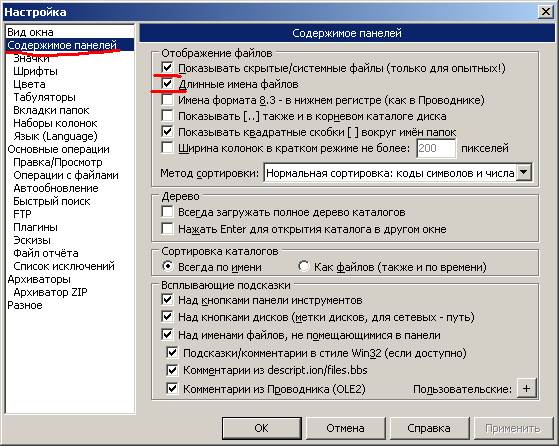Viewport: 559px width, 446px height.
Task: Select 'Язык (Language)' in the list
Action: pos(55,136)
